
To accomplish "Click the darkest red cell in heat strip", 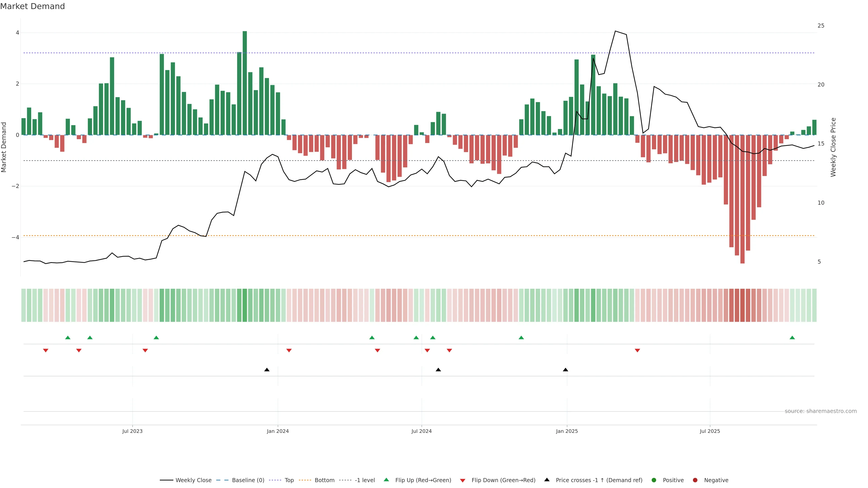I will (742, 305).
